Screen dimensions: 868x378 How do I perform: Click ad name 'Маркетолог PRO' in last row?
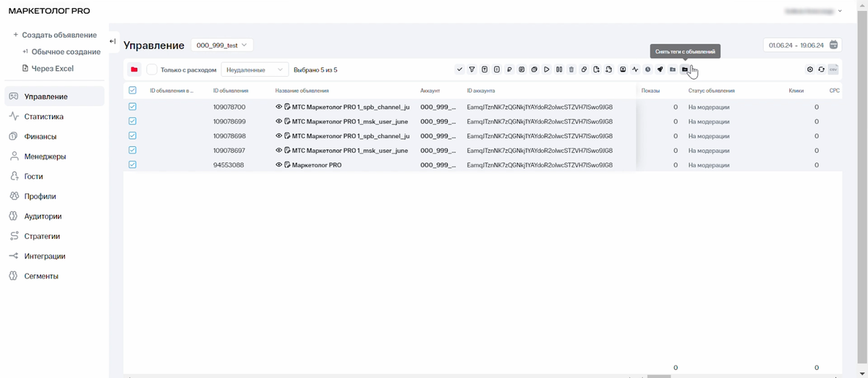[x=316, y=165]
